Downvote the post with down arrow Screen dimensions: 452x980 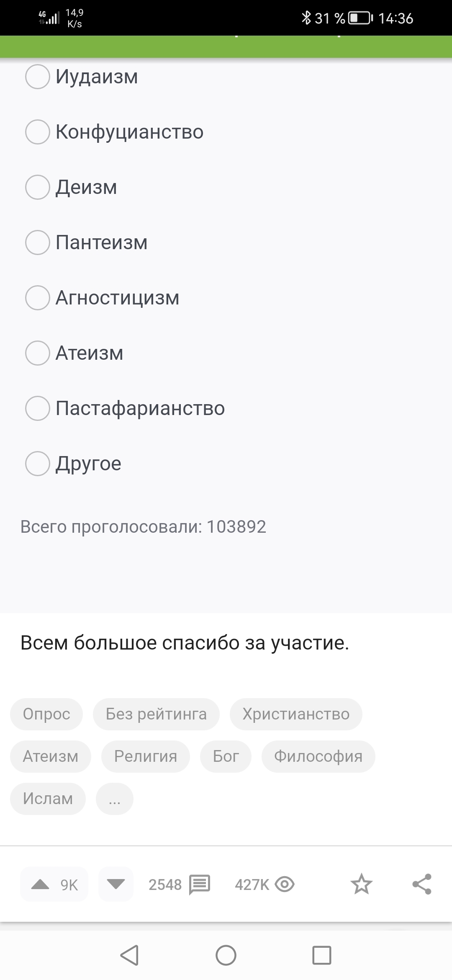pos(116,884)
